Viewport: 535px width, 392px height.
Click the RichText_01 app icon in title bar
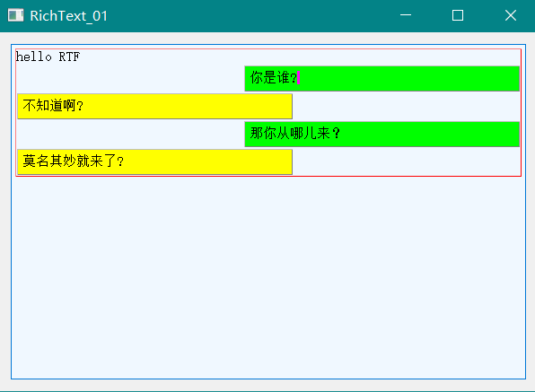click(15, 15)
